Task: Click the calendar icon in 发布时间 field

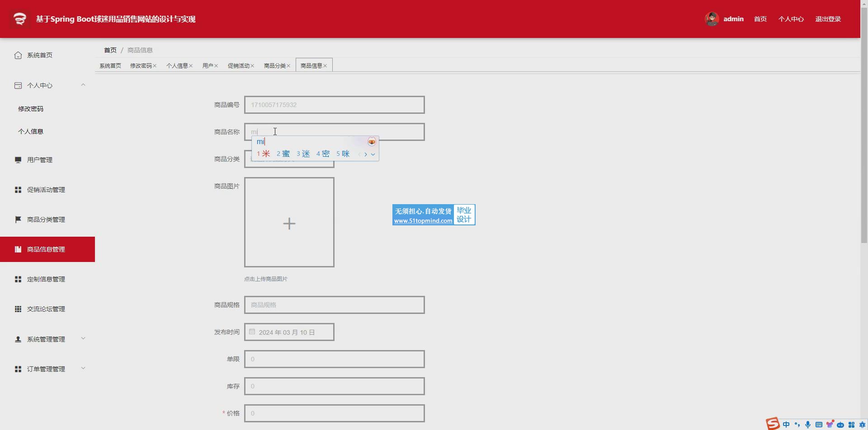Action: pos(252,332)
